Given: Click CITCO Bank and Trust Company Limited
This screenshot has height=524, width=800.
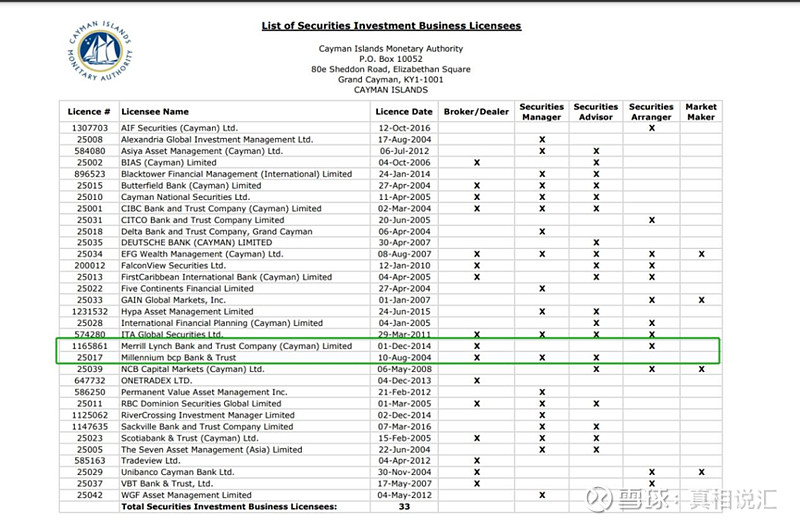Looking at the screenshot, I should point(203,220).
